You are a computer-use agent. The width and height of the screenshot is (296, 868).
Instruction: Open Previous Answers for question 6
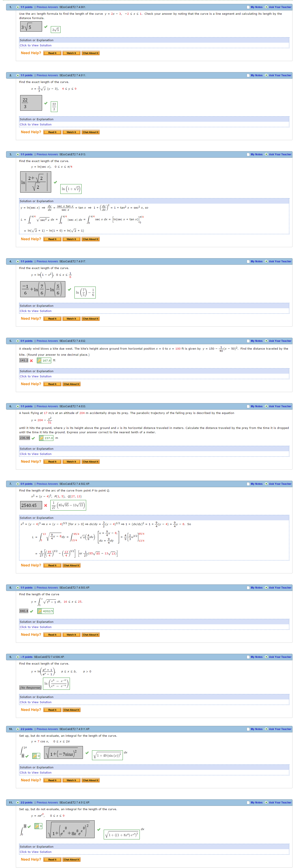tap(47, 406)
